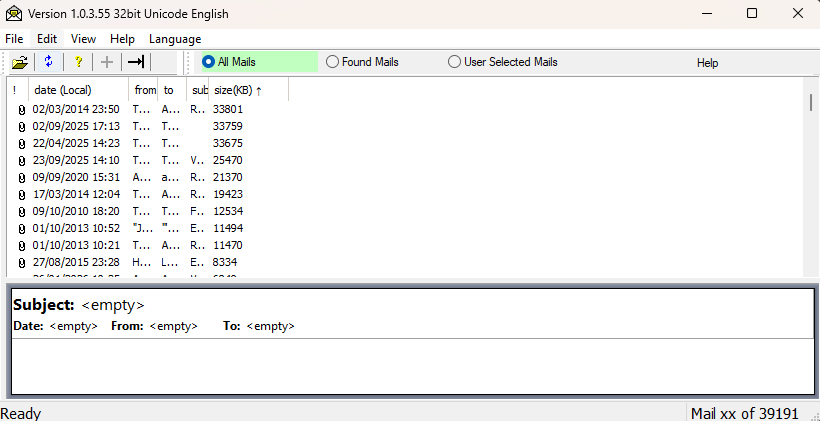Click date 22/04/2025 14:23 in list
The image size is (820, 421).
[76, 143]
